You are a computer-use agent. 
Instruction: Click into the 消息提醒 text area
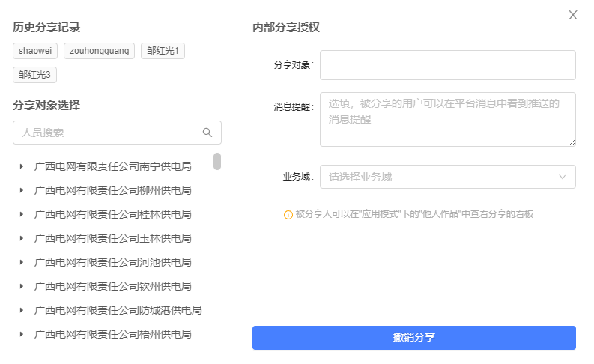447,119
